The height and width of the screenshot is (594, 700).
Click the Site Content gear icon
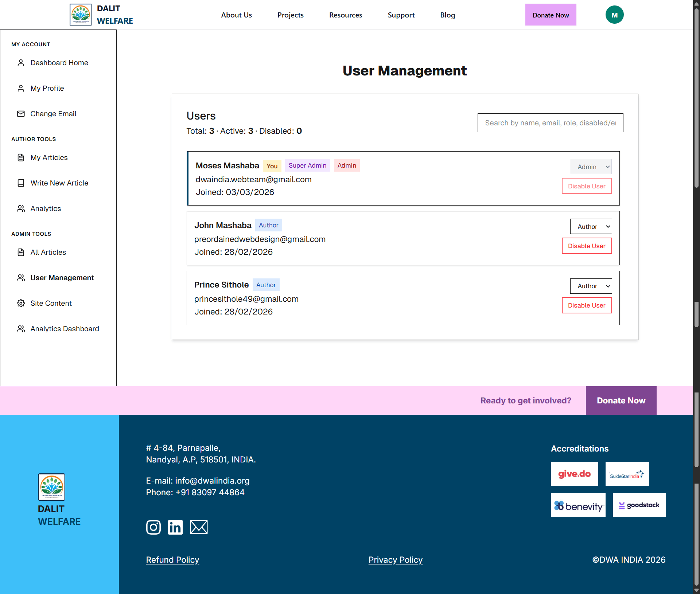point(21,303)
